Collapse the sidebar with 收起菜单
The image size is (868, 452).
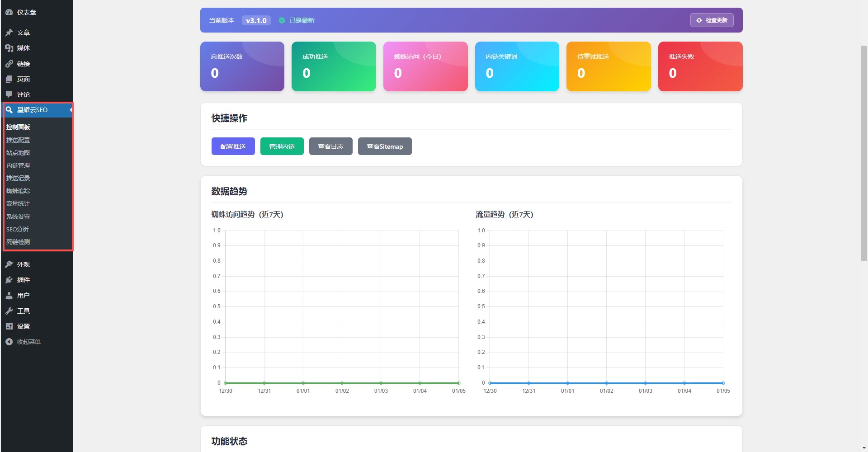click(x=24, y=342)
